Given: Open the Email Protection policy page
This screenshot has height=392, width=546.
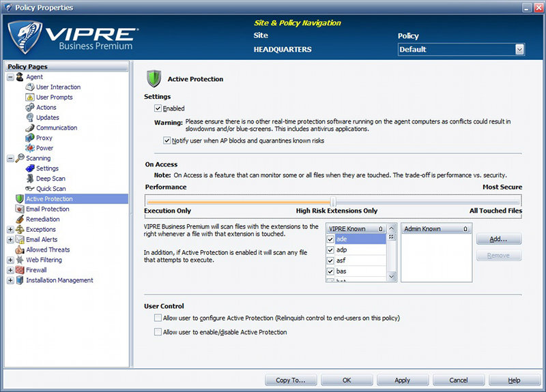Looking at the screenshot, I should [x=47, y=209].
